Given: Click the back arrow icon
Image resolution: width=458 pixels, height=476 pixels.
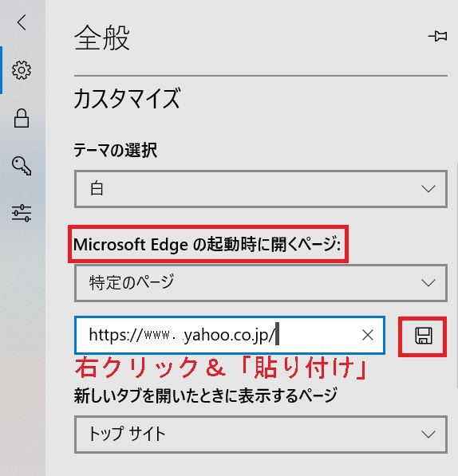Looking at the screenshot, I should [22, 22].
